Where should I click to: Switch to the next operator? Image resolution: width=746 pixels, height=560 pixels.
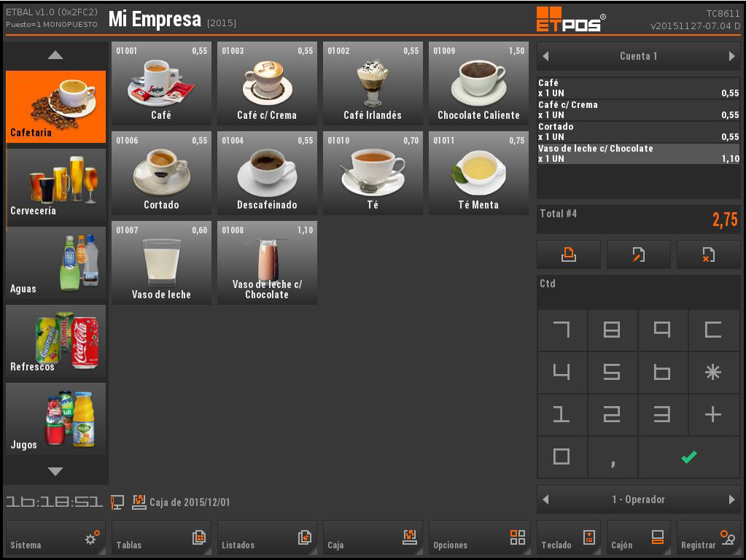pyautogui.click(x=731, y=499)
